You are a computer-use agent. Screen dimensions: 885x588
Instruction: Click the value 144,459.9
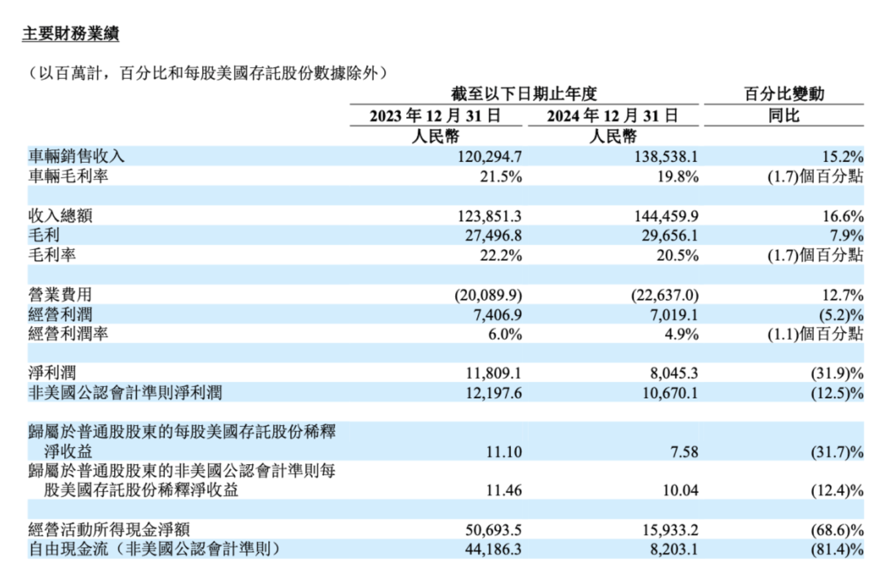pos(667,216)
